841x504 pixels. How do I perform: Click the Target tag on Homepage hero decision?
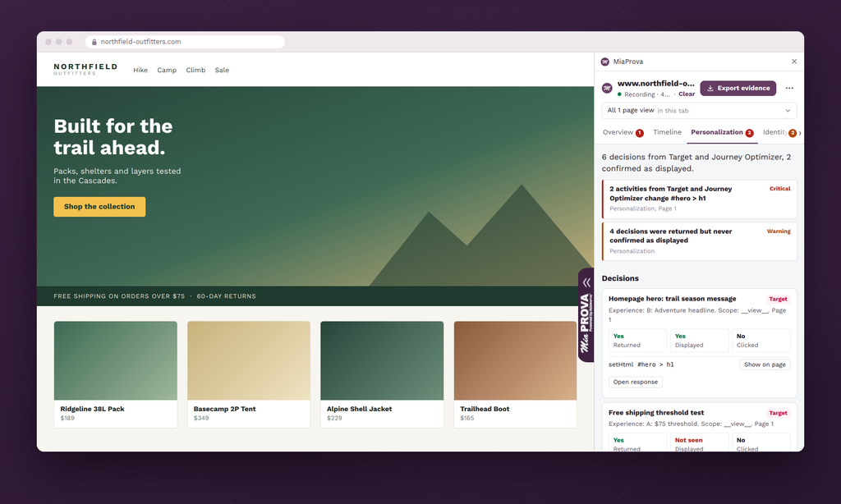pos(778,299)
